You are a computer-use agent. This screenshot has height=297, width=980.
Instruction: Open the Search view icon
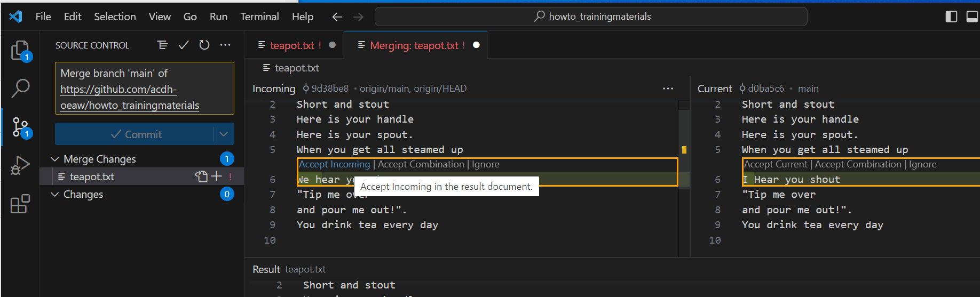coord(20,88)
